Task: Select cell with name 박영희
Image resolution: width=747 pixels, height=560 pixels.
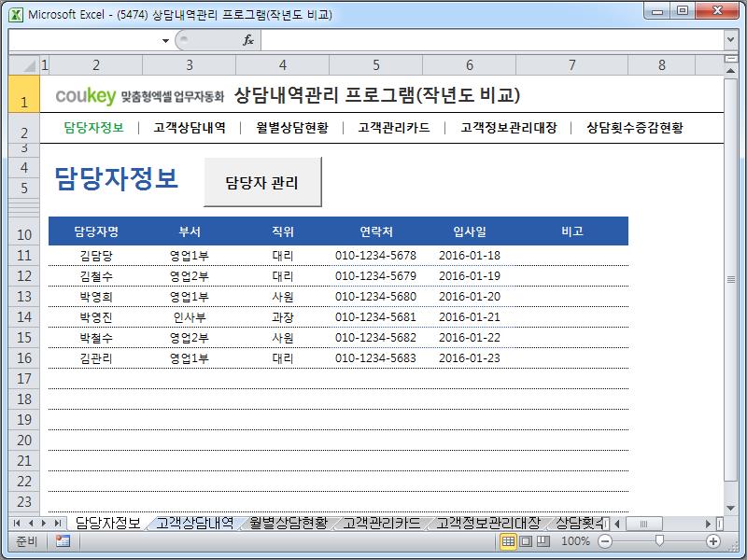Action: [x=96, y=297]
